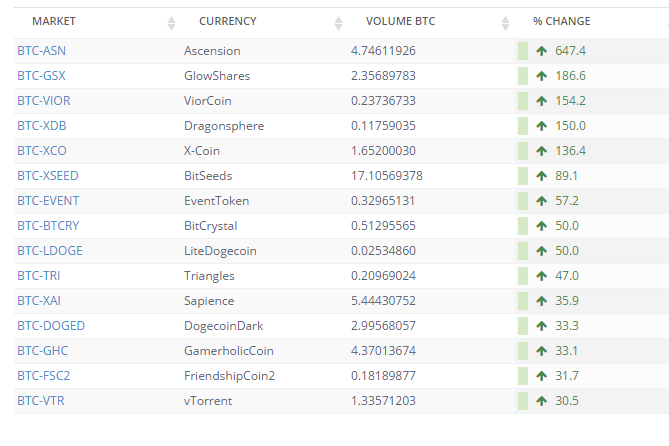
Task: Click the up arrow beside 33.1
Action: [541, 351]
